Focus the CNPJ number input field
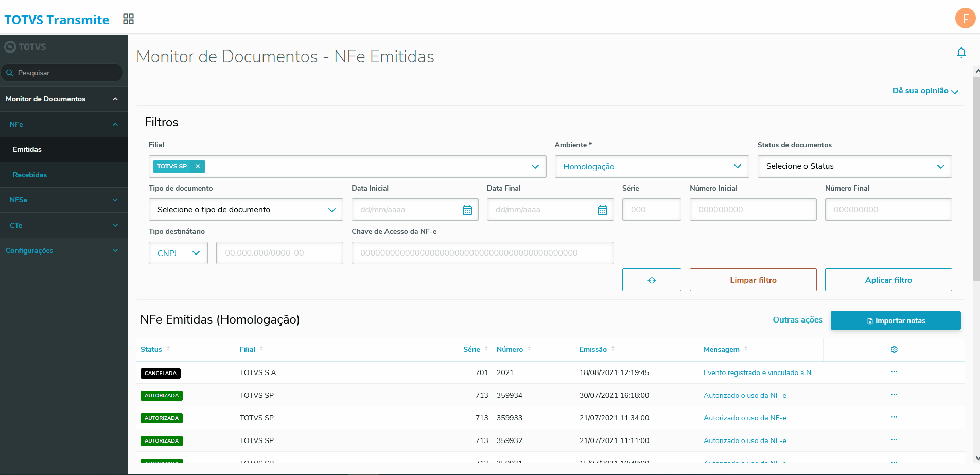The height and width of the screenshot is (475, 980). [x=279, y=253]
